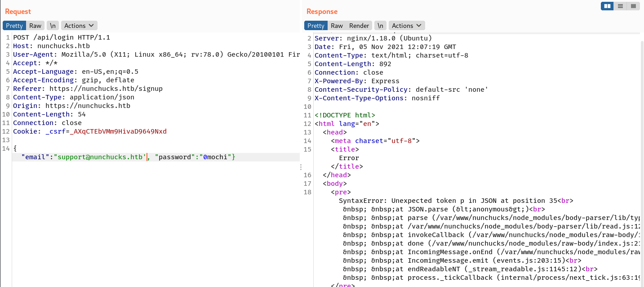Image resolution: width=644 pixels, height=287 pixels.
Task: Toggle the \n non-printable chars in Request
Action: pyautogui.click(x=53, y=26)
